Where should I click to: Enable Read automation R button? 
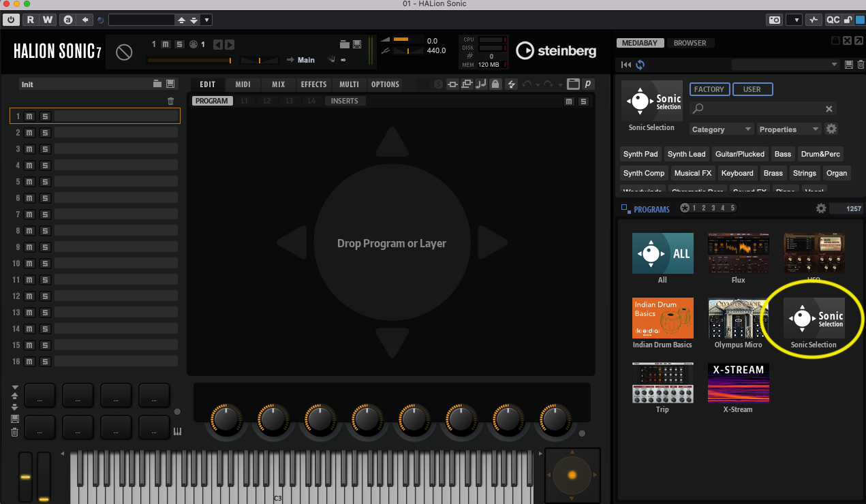click(30, 20)
